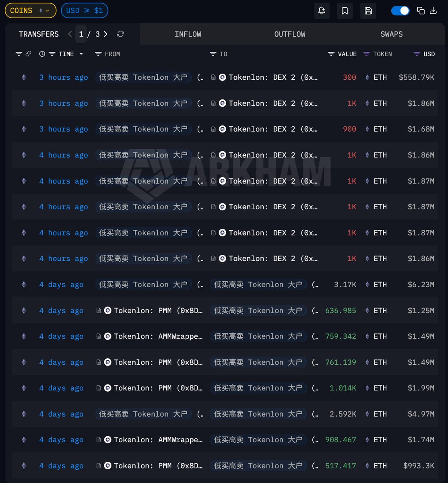
Task: Click Tokenlon: PMM sender on 517.417 row
Action: click(159, 466)
